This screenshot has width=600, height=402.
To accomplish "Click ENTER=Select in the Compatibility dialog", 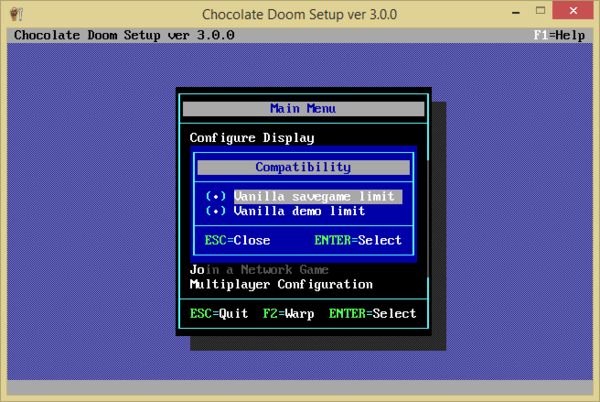I will tap(358, 240).
